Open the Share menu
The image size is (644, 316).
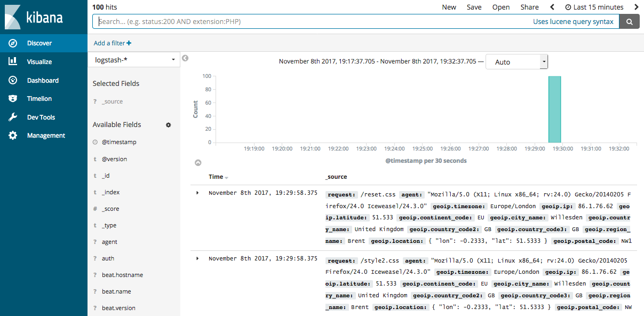(x=529, y=7)
